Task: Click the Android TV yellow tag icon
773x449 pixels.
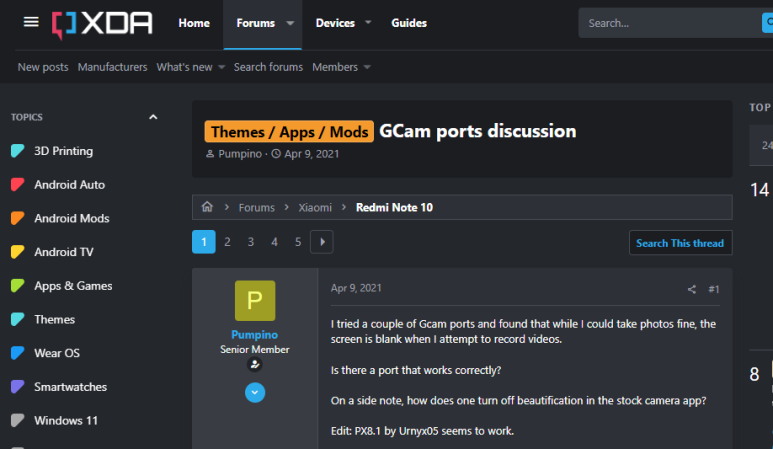Action: [x=17, y=252]
